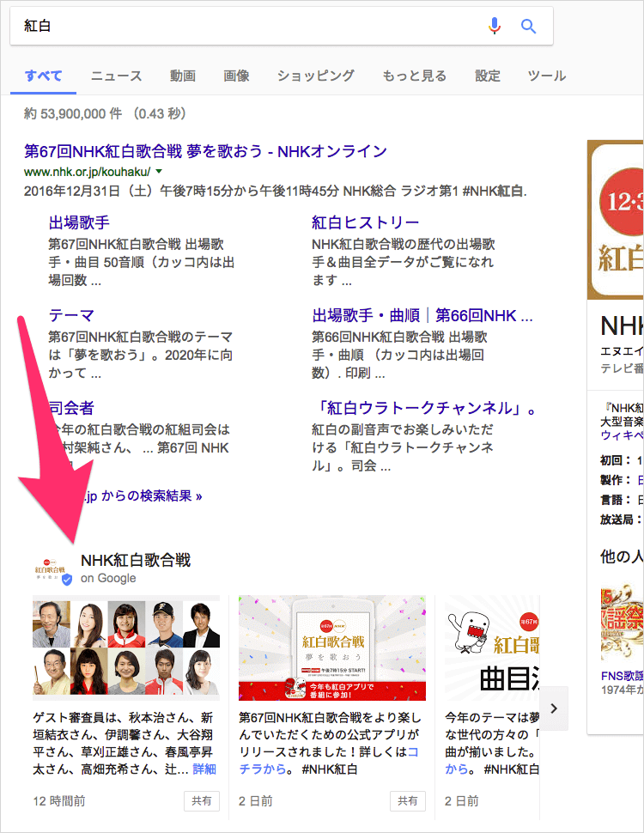644x833 pixels.
Task: Click the result count text 約 53,900,000 件
Action: (x=73, y=113)
